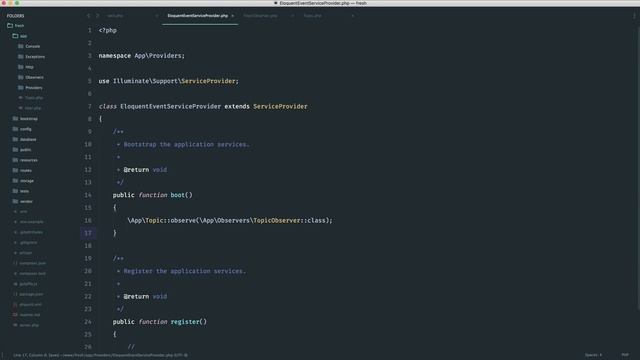Viewport: 640px width, 360px height.
Task: Switch to the first tab left of EloquentEventServiceProvider.php
Action: pos(115,16)
